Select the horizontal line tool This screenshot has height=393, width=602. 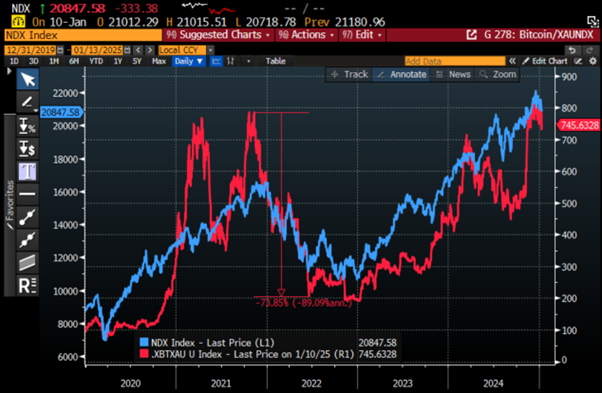(x=28, y=194)
